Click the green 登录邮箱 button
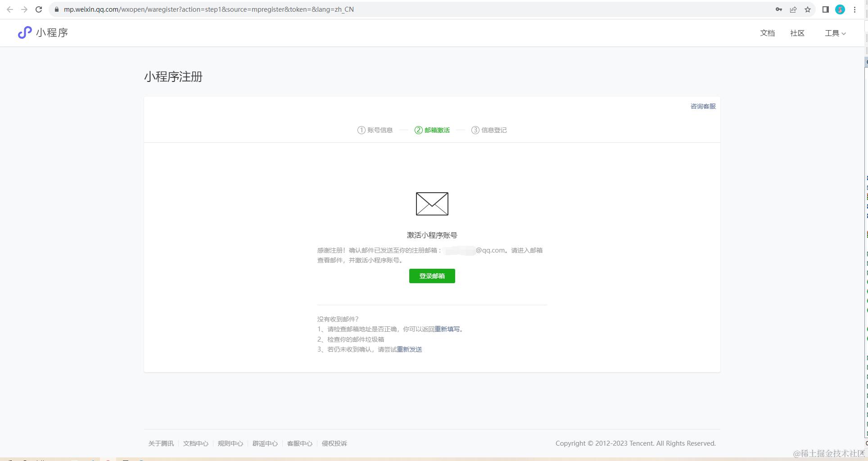 pos(432,276)
